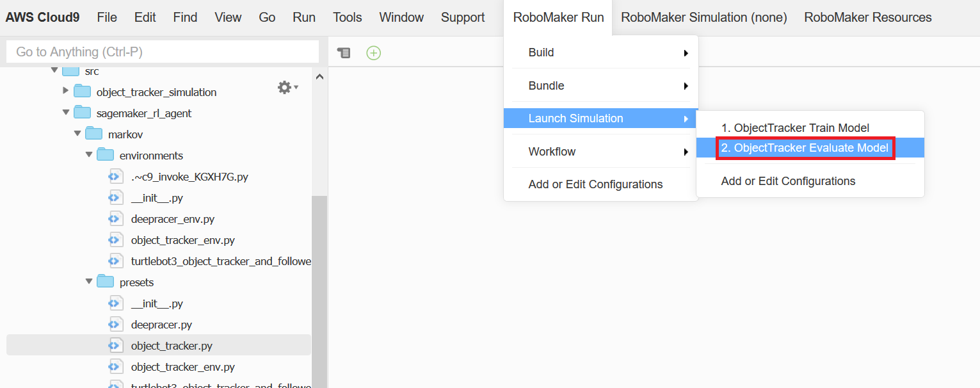Open the Tools menu

348,17
